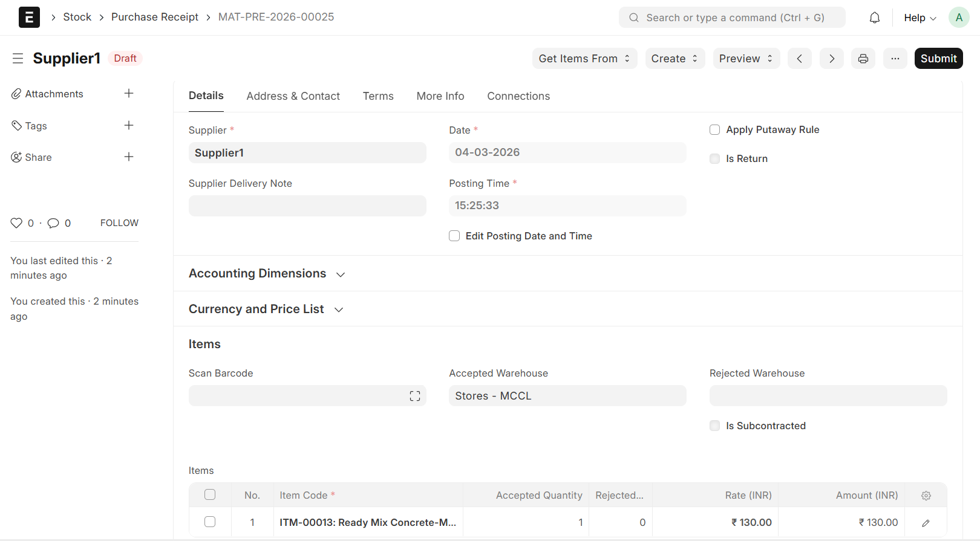Enable Apply Putaway Rule checkbox
The image size is (980, 541).
pyautogui.click(x=714, y=130)
